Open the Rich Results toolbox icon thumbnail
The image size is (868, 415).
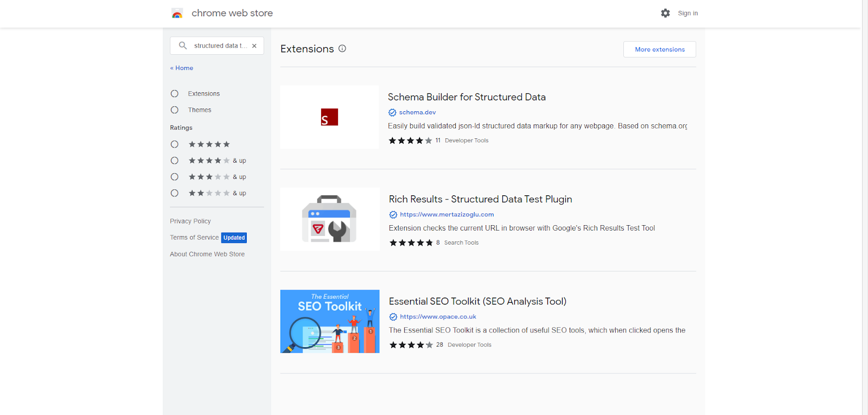click(x=330, y=219)
